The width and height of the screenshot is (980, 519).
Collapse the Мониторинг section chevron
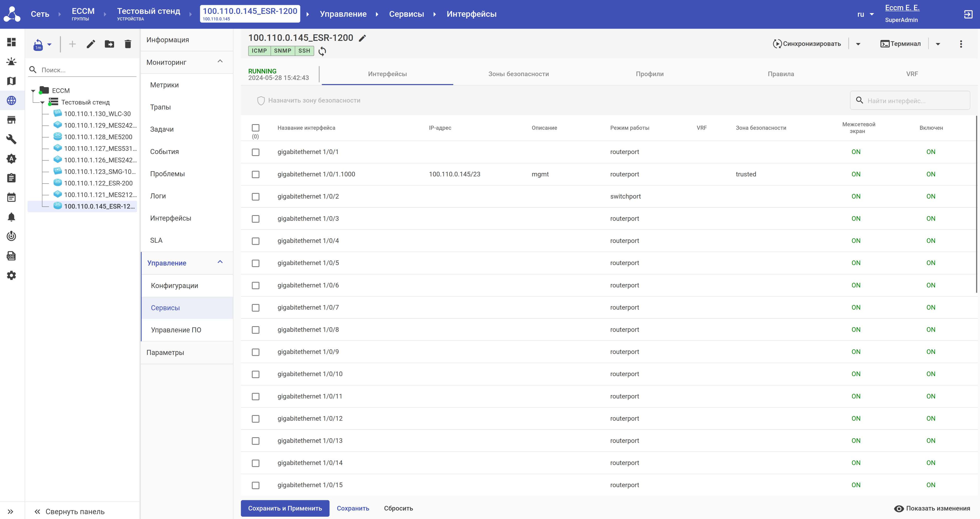coord(220,61)
